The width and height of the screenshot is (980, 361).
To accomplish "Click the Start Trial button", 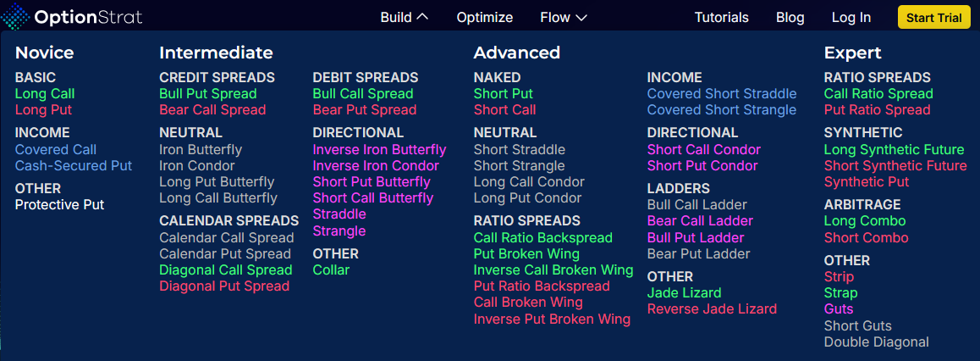I will 933,18.
